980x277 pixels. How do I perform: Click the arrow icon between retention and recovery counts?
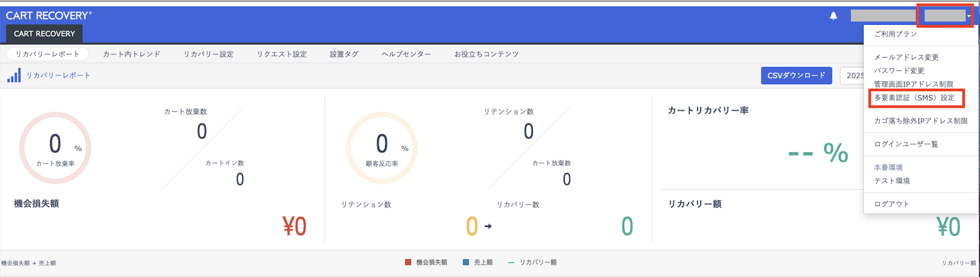(x=488, y=226)
